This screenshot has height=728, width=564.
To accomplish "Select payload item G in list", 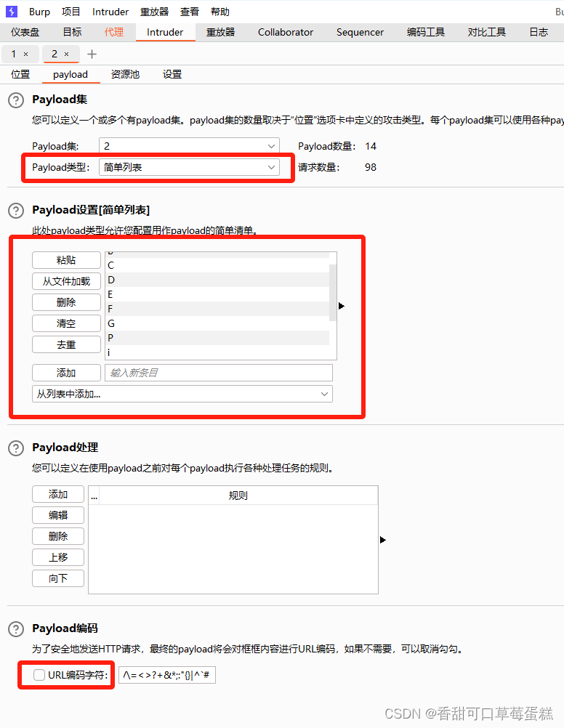I will pyautogui.click(x=217, y=323).
